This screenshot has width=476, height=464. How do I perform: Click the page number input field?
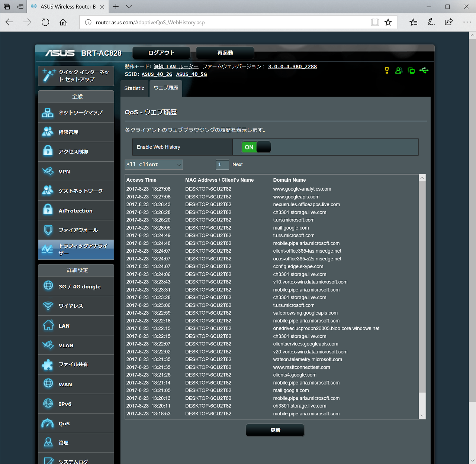click(x=222, y=165)
